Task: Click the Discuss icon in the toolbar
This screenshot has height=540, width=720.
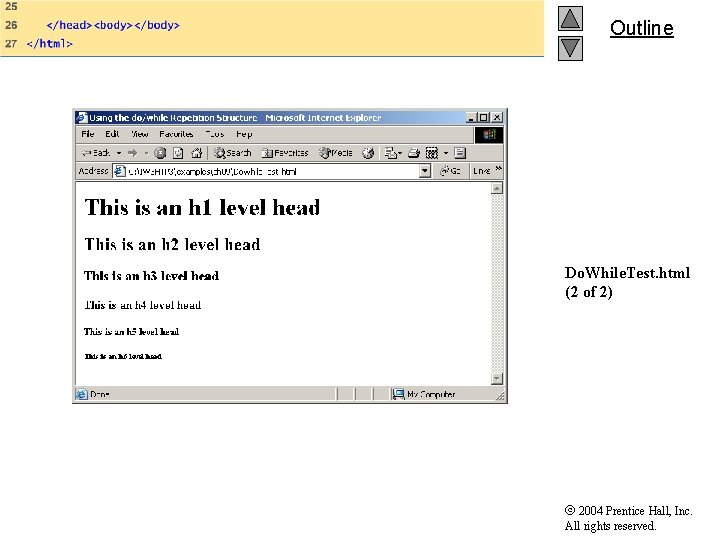Action: point(460,153)
